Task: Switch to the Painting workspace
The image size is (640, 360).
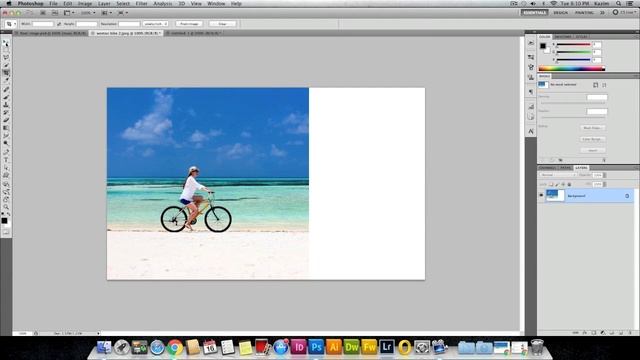Action: pos(584,13)
